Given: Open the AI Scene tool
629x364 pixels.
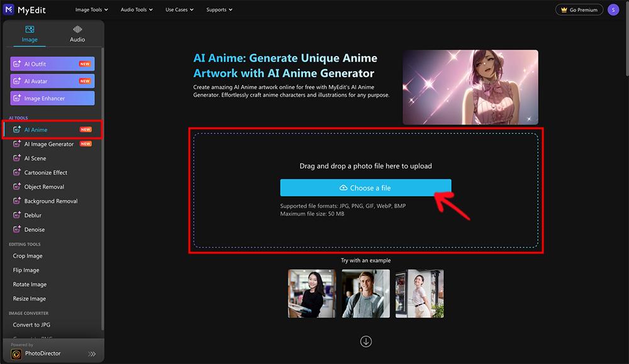Looking at the screenshot, I should tap(36, 158).
